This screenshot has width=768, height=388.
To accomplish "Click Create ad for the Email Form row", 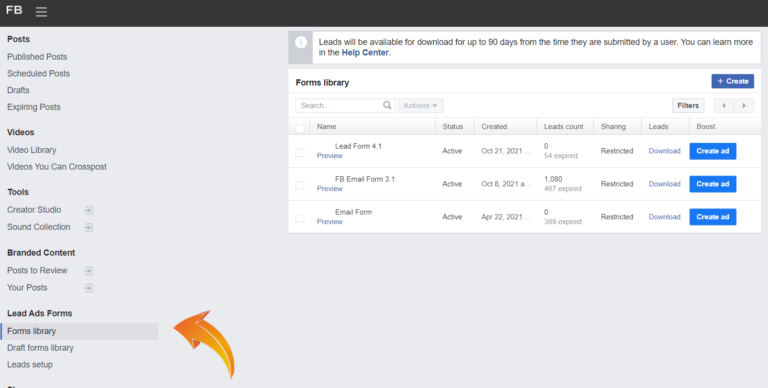I will (x=713, y=217).
